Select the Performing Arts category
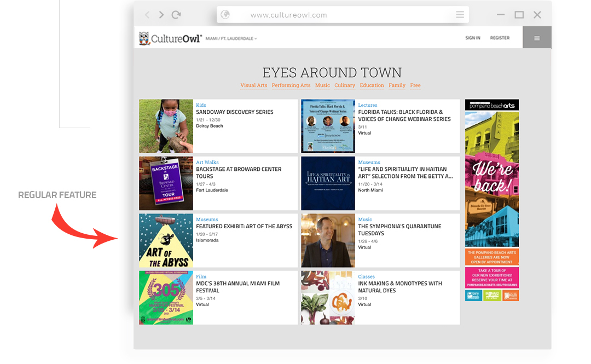Viewport: 591px width, 364px height. pos(291,85)
